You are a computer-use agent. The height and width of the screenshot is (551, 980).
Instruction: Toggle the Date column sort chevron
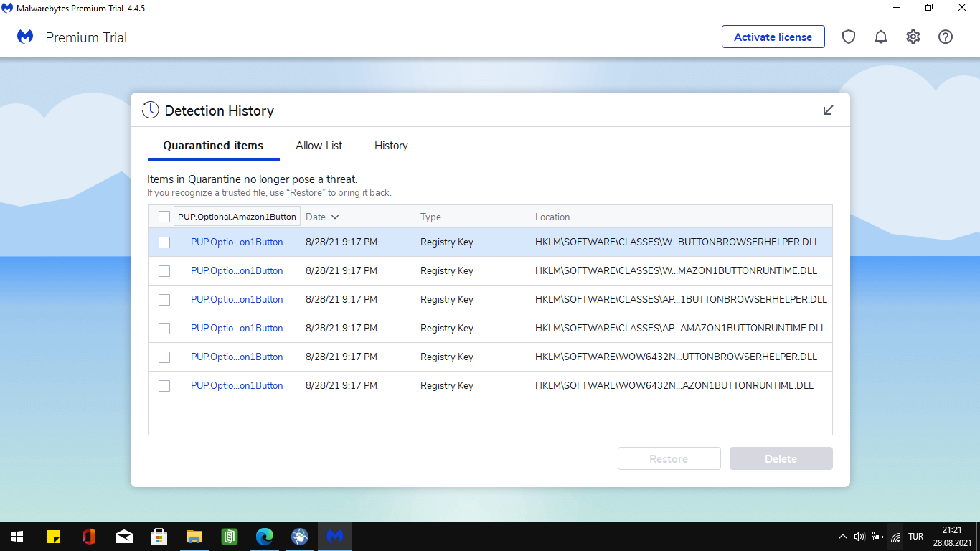point(335,217)
